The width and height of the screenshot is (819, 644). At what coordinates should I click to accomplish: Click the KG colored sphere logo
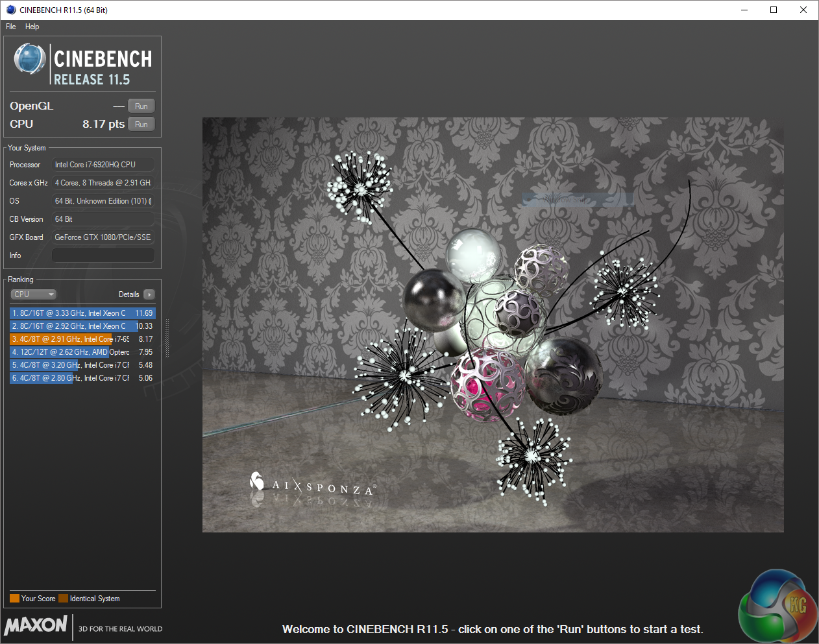coord(777,606)
